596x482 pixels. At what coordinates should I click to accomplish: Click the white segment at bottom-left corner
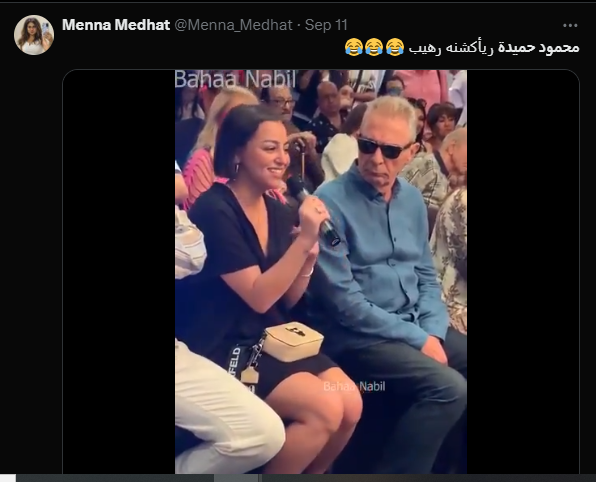8,478
